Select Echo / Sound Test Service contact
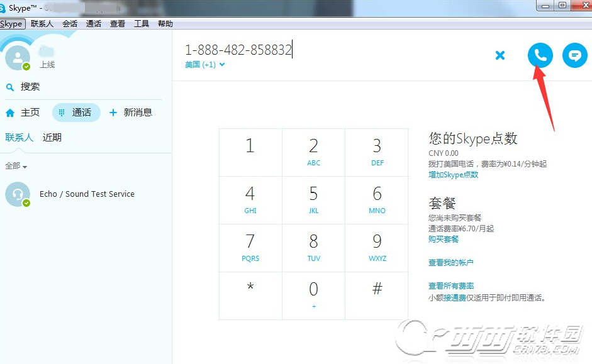This screenshot has width=592, height=364. (86, 194)
